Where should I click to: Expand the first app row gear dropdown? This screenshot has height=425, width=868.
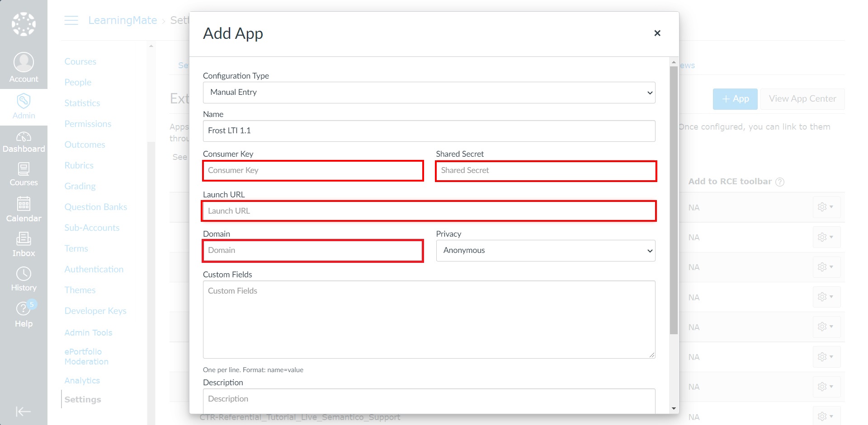pyautogui.click(x=826, y=207)
